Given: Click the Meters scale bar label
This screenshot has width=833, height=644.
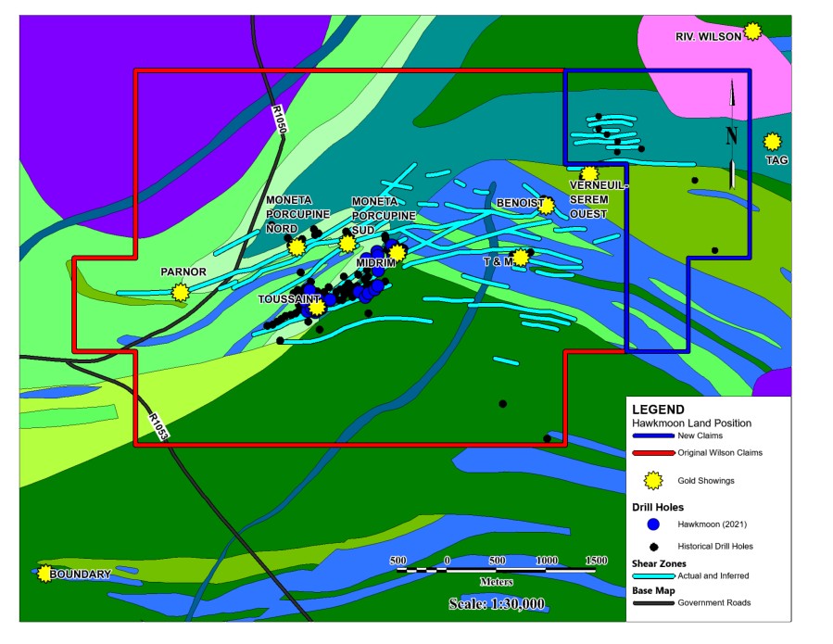Looking at the screenshot, I should point(497,582).
